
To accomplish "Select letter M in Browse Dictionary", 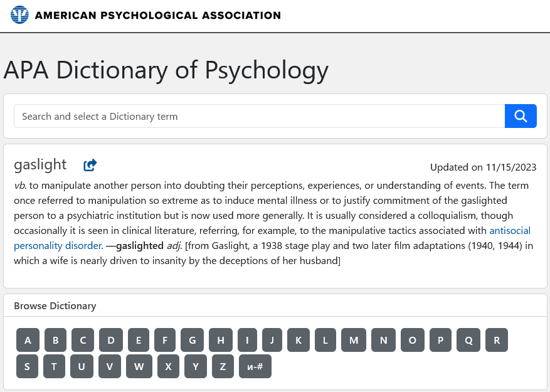I will click(354, 340).
